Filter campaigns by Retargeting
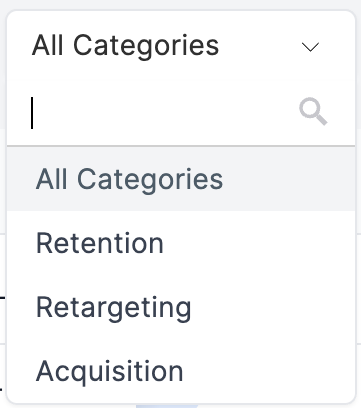Viewport: 361px width, 408px height. click(x=181, y=307)
